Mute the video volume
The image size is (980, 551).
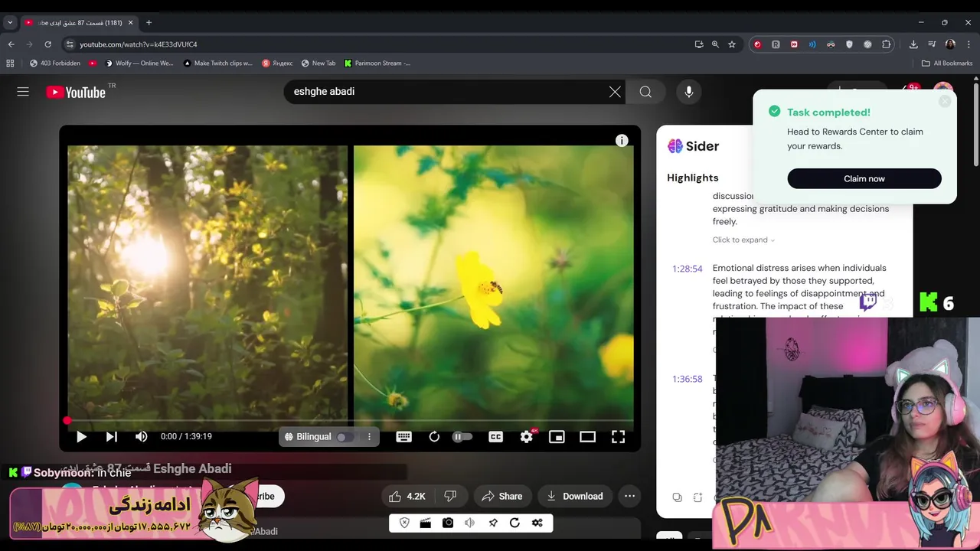[x=141, y=437]
